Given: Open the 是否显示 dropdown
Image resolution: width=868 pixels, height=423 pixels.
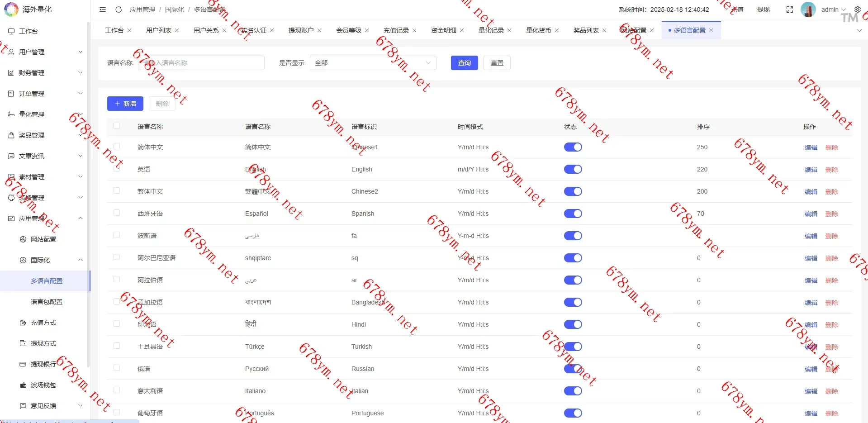Looking at the screenshot, I should 373,63.
